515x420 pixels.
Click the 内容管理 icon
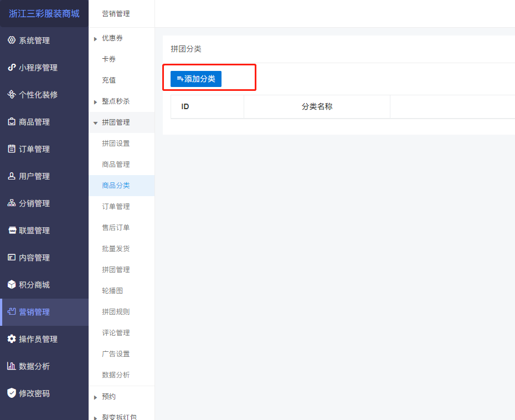pyautogui.click(x=12, y=257)
